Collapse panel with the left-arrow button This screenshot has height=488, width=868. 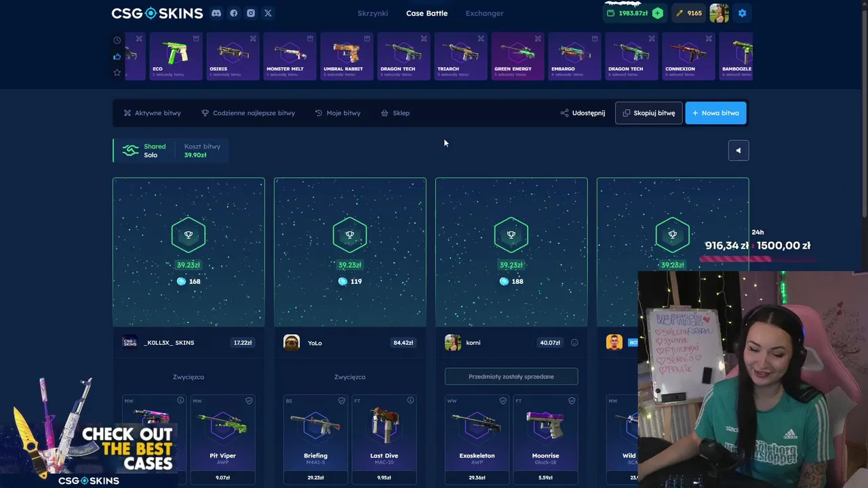(x=738, y=150)
